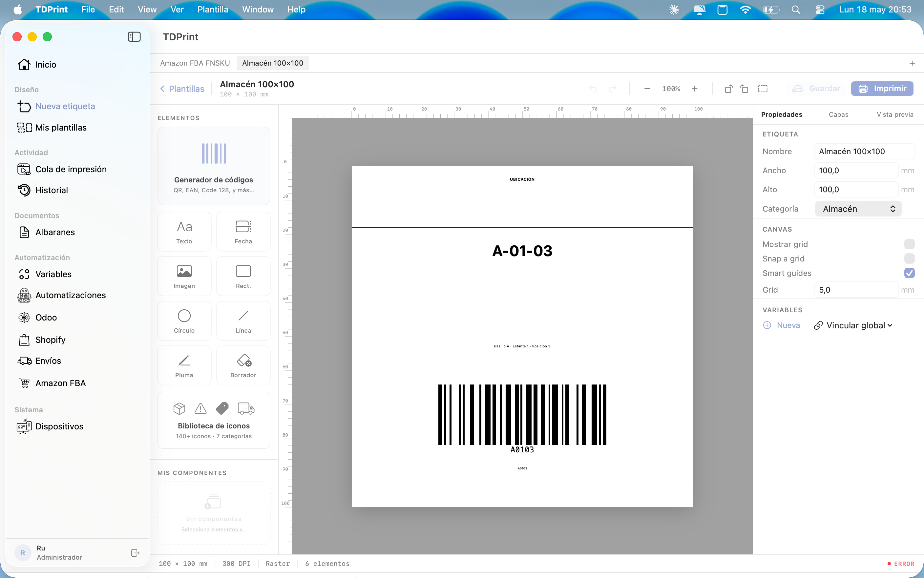Go back to Plantillas
Screen dimensions: 924x578
(182, 89)
